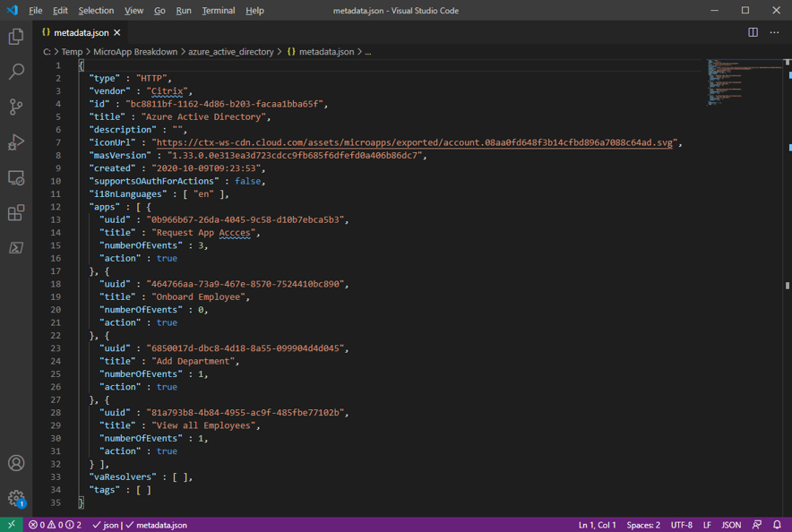The width and height of the screenshot is (792, 532).
Task: Click the "description" key on line 6
Action: 123,130
